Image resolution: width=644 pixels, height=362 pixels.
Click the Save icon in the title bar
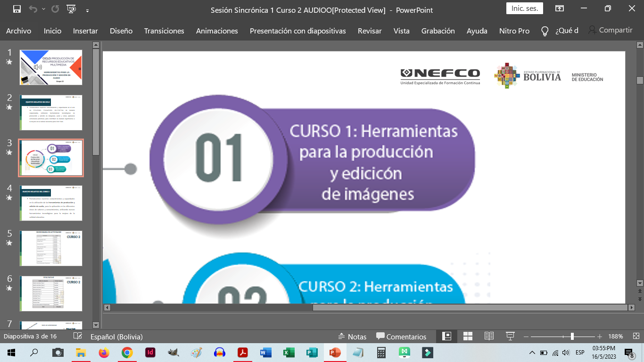click(17, 9)
